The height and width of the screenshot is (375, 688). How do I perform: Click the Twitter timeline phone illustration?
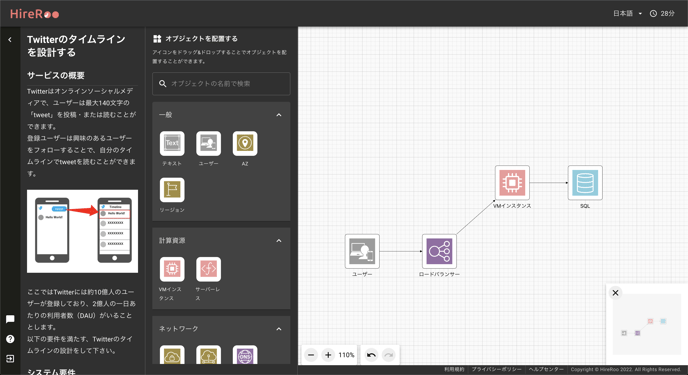tap(82, 231)
